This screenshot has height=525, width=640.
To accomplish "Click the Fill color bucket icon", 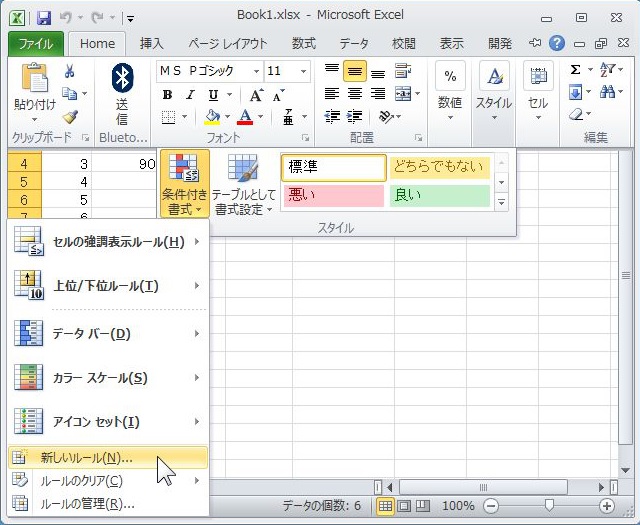I will pyautogui.click(x=212, y=118).
